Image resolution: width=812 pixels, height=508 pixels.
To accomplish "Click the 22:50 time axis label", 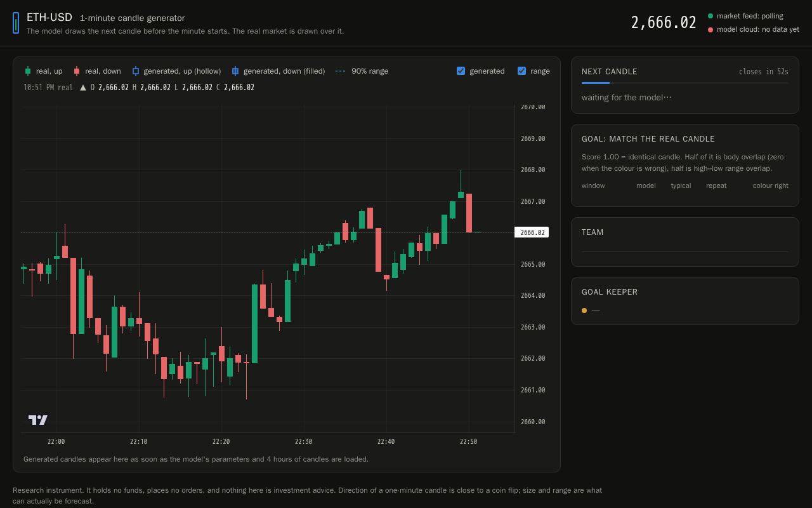I will pyautogui.click(x=468, y=441).
